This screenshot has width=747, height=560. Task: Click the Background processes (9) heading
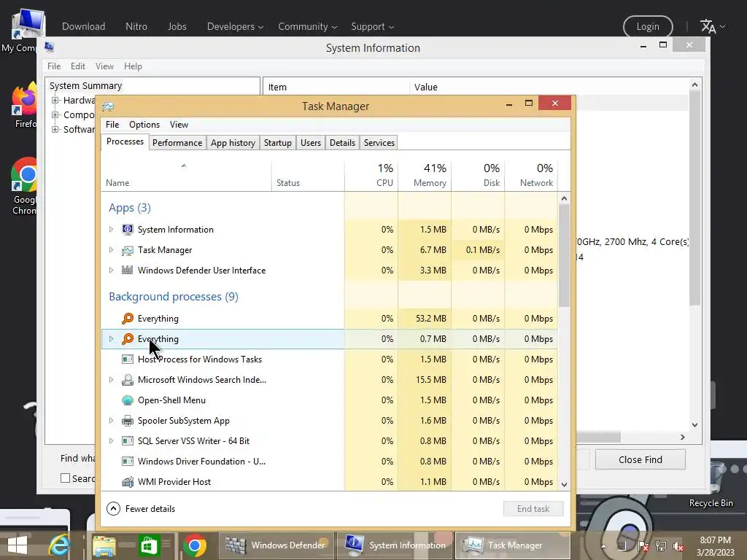click(174, 297)
